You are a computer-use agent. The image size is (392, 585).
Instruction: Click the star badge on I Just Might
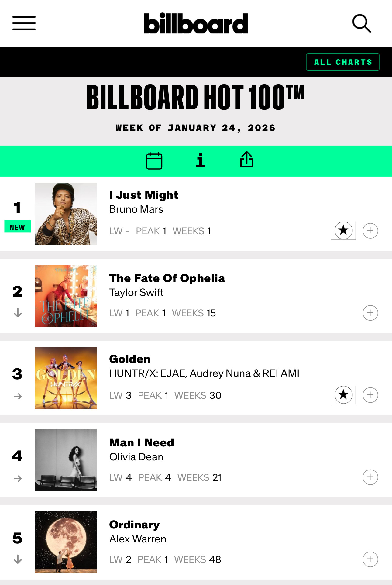343,230
